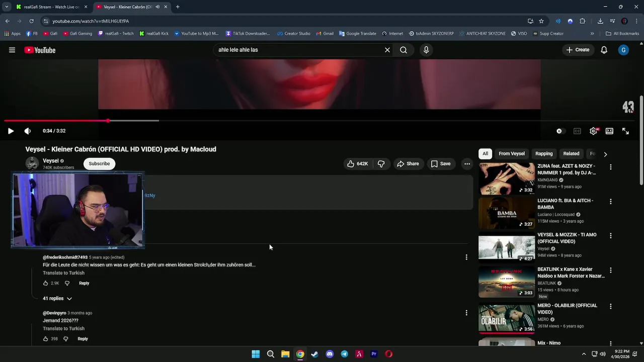The height and width of the screenshot is (362, 644).
Task: Open the LUCIANO BAMBA video title
Action: click(x=566, y=204)
